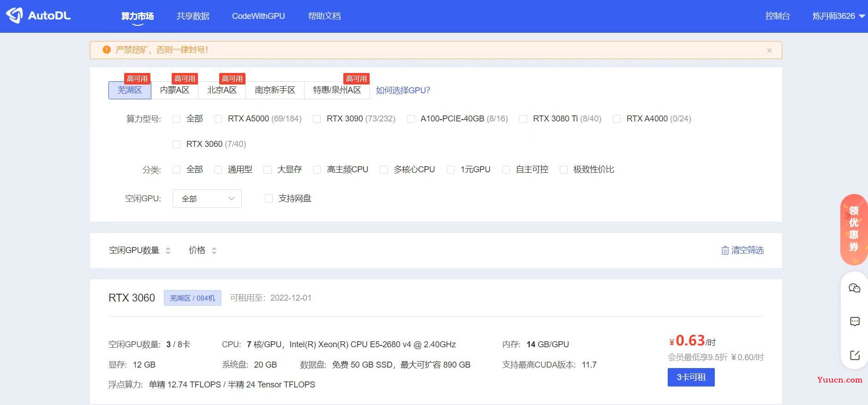Check the RTX 3090 filter
Viewport: 868px width, 405px height.
pos(317,119)
